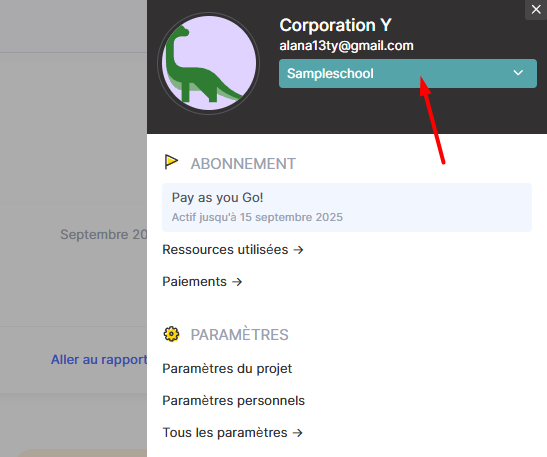Click the yellow gear Paramètres icon

(171, 334)
